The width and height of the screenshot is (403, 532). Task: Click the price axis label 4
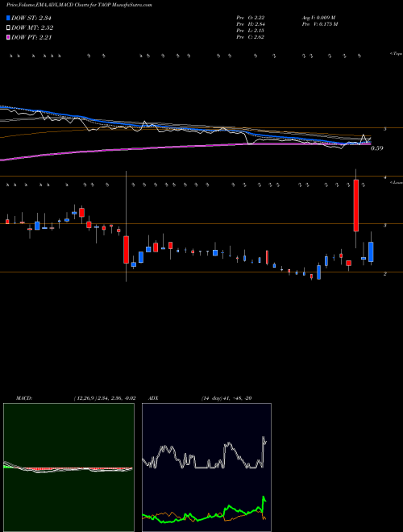385,177
